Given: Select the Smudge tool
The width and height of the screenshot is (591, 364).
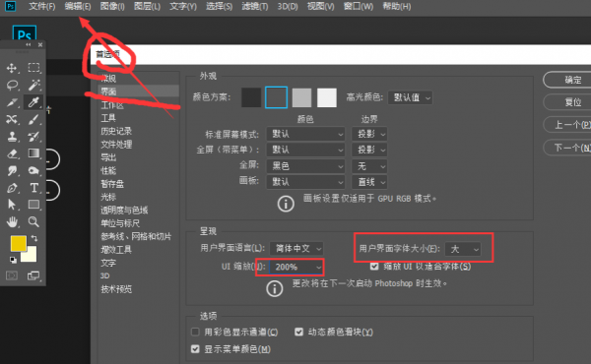Looking at the screenshot, I should point(12,171).
